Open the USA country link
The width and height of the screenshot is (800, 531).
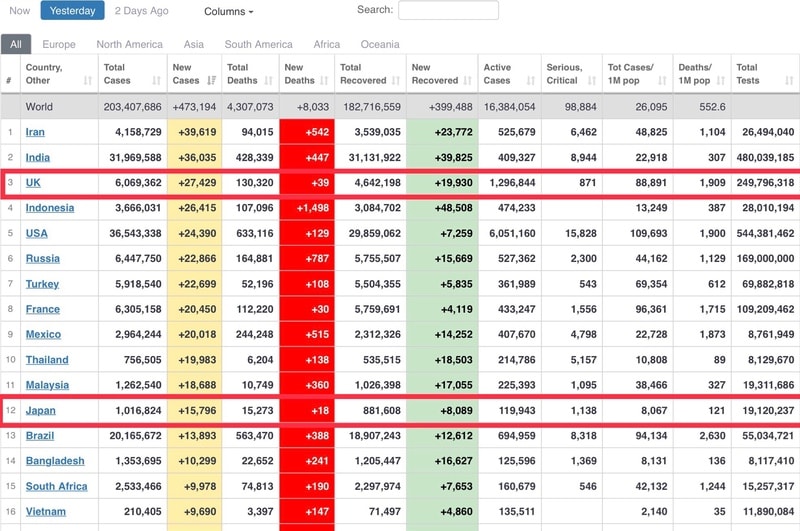pos(37,233)
